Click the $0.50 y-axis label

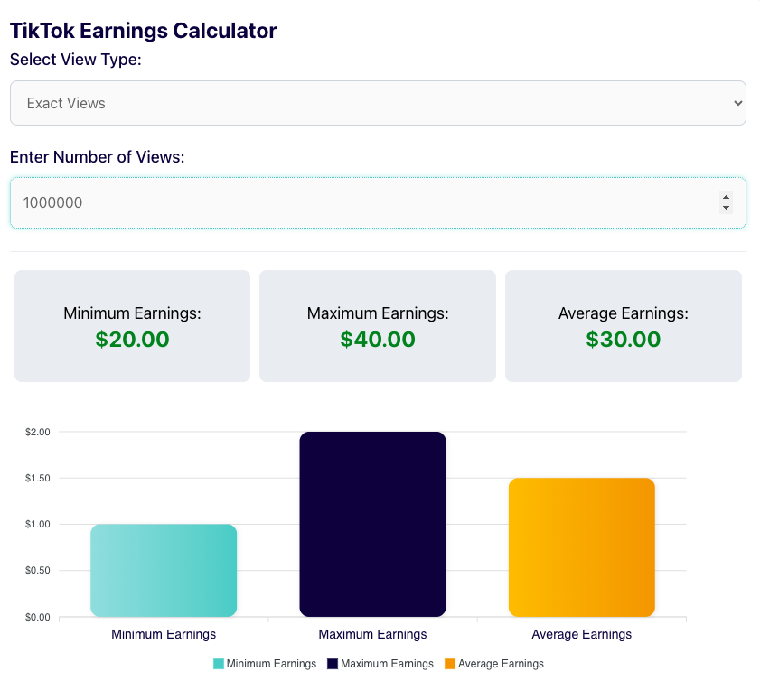[x=38, y=570]
